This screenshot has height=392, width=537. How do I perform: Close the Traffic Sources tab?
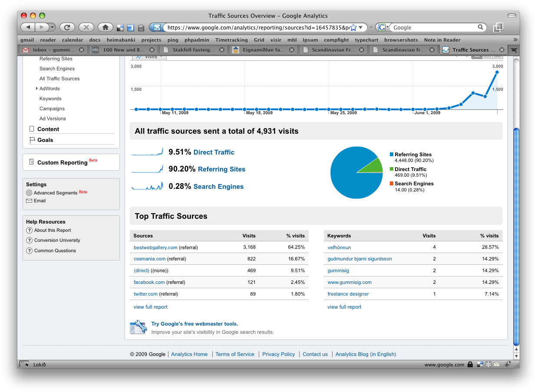tap(502, 50)
